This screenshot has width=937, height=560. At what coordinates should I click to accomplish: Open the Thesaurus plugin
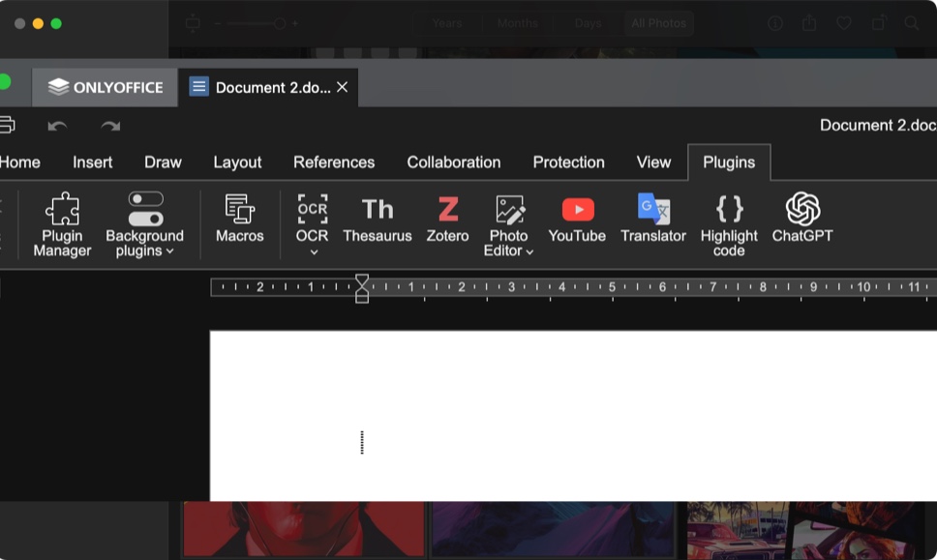[378, 219]
